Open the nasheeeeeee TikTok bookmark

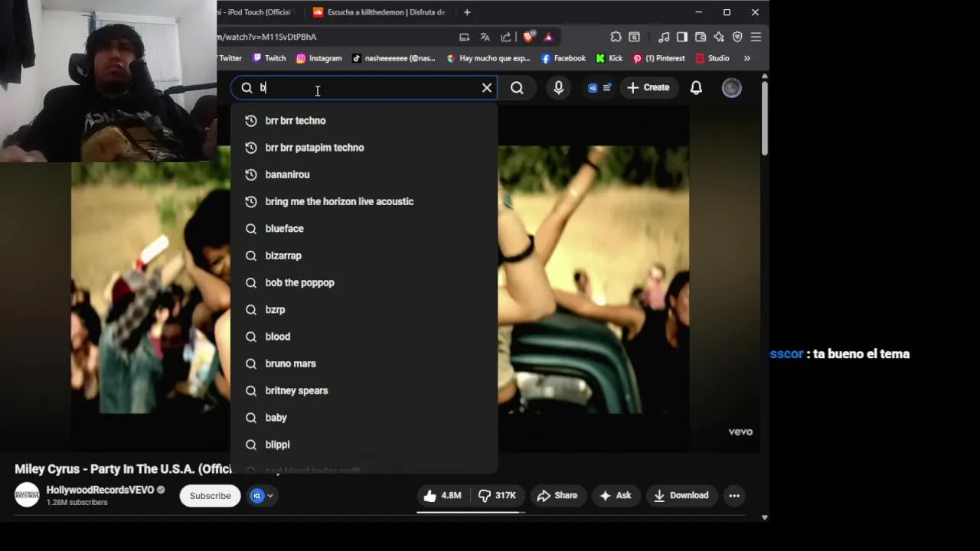coord(394,58)
